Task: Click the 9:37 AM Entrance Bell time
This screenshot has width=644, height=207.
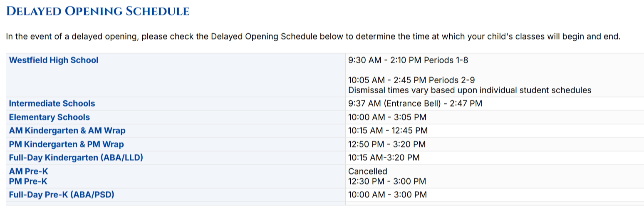Action: coord(415,103)
